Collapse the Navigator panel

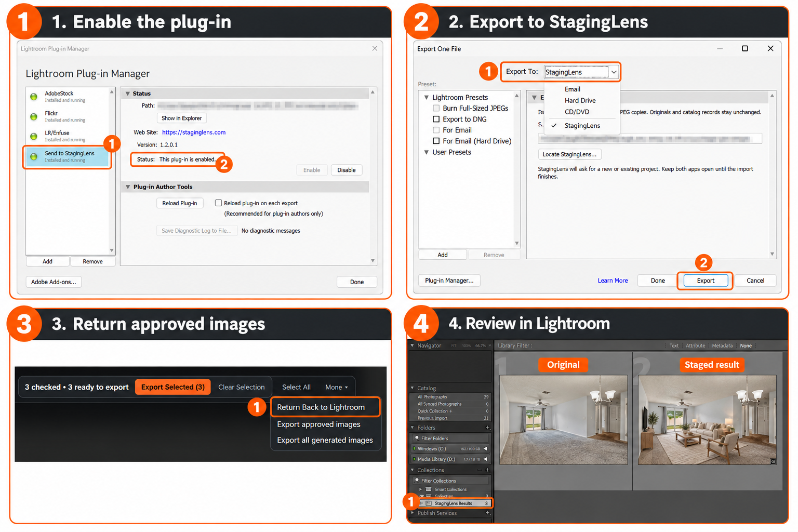click(x=413, y=345)
